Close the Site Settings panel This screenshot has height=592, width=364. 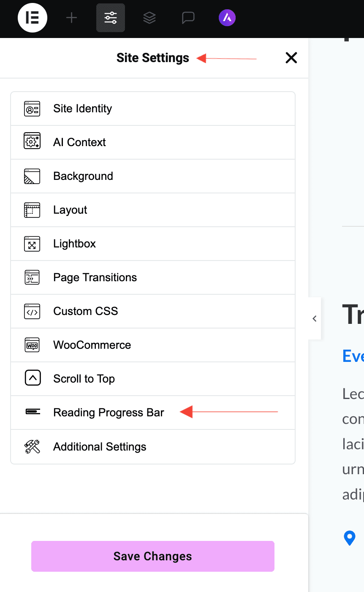coord(291,58)
